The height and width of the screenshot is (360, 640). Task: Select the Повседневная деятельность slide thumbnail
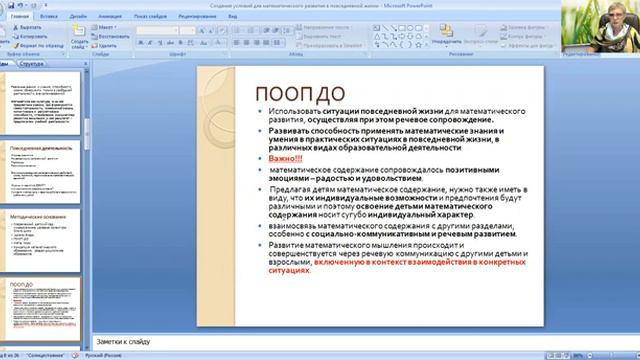pyautogui.click(x=41, y=172)
